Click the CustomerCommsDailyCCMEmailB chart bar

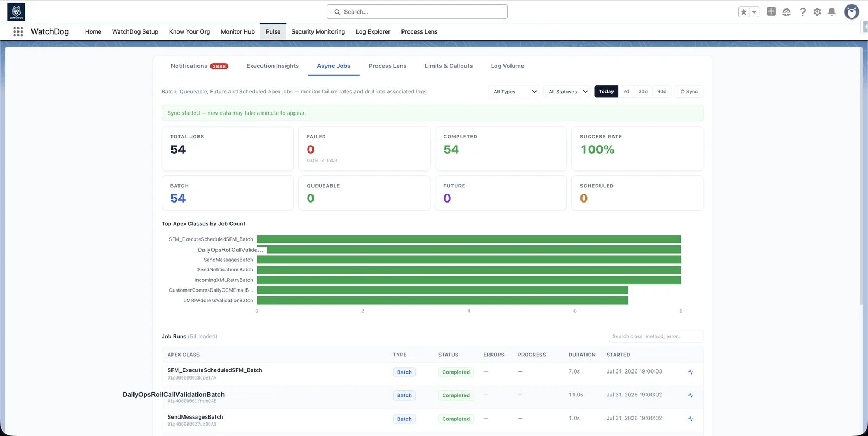point(442,290)
